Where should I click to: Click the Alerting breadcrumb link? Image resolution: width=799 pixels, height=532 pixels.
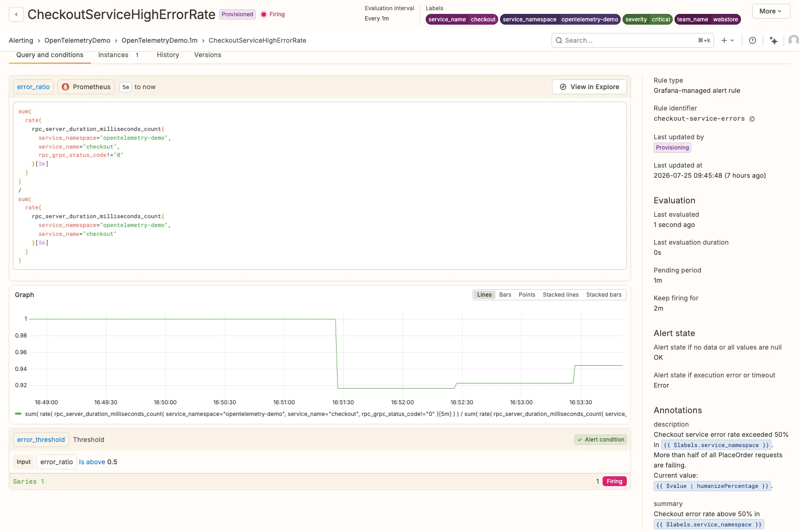(21, 40)
